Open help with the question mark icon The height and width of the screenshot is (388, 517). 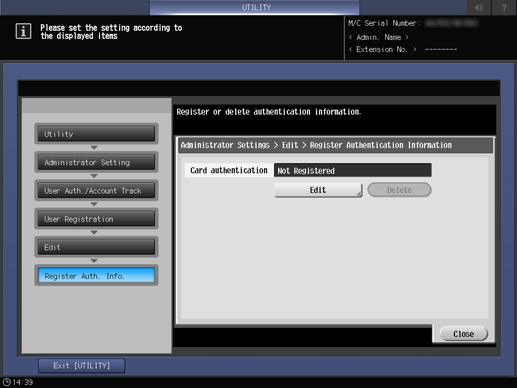click(504, 7)
